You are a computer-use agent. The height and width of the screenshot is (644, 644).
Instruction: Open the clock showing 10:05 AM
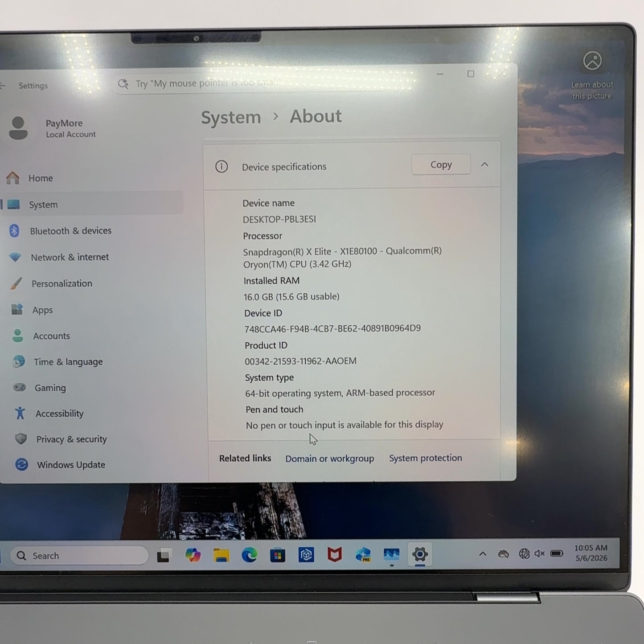591,553
